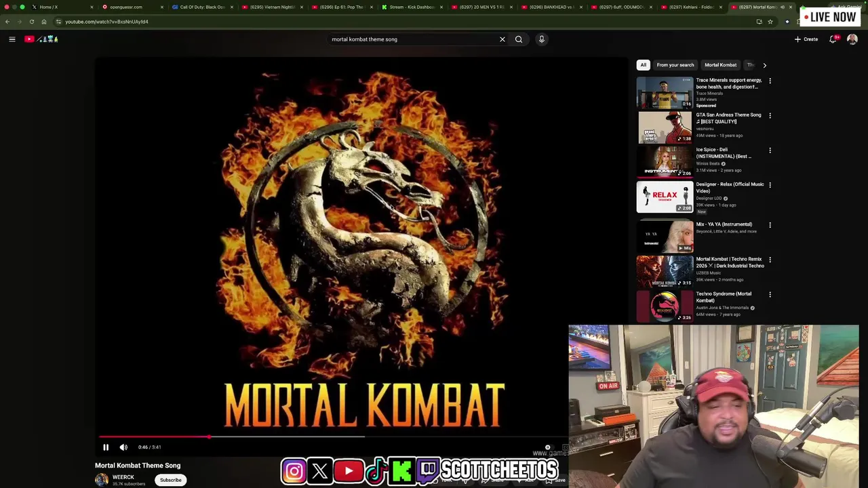Reload the current page
The height and width of the screenshot is (488, 868).
32,22
